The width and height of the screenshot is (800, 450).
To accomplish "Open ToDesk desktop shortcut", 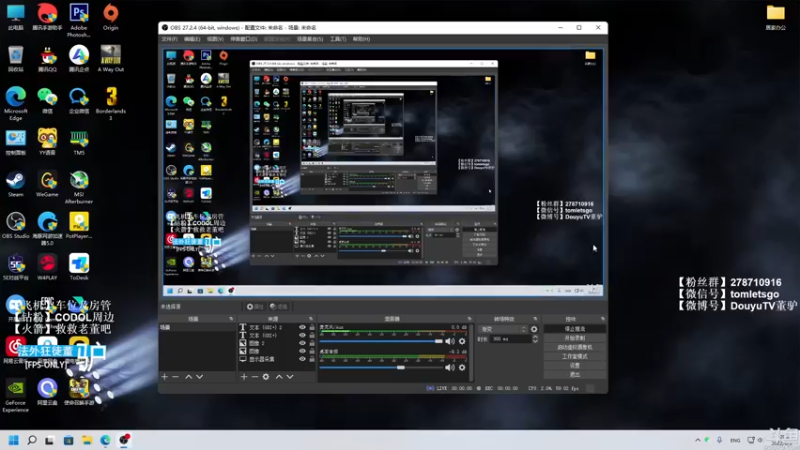I will 79,267.
